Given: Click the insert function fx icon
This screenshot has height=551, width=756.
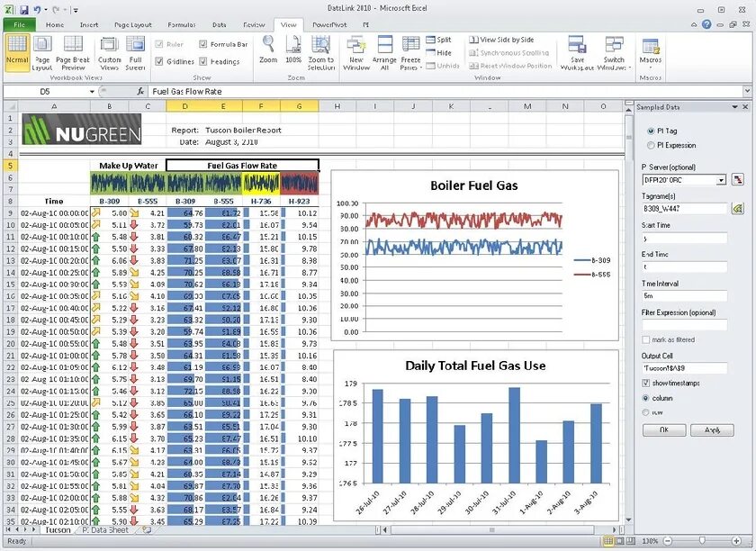Looking at the screenshot, I should [140, 91].
